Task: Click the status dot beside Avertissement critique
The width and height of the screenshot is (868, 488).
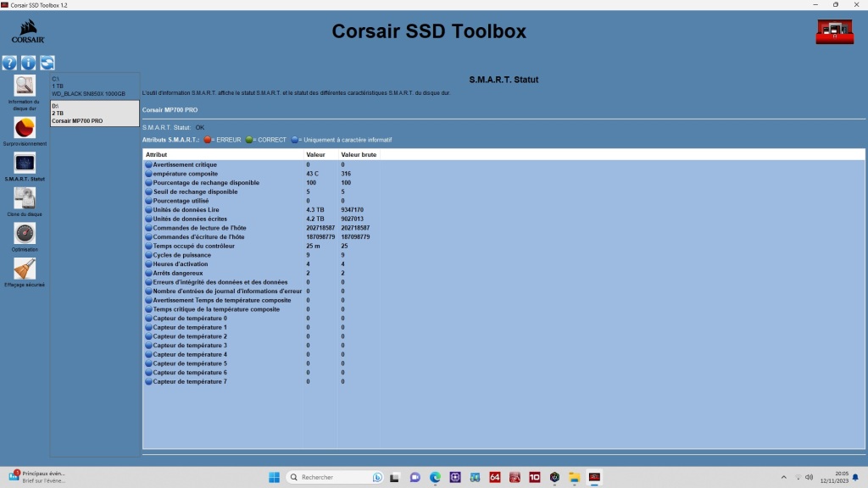Action: pos(150,164)
